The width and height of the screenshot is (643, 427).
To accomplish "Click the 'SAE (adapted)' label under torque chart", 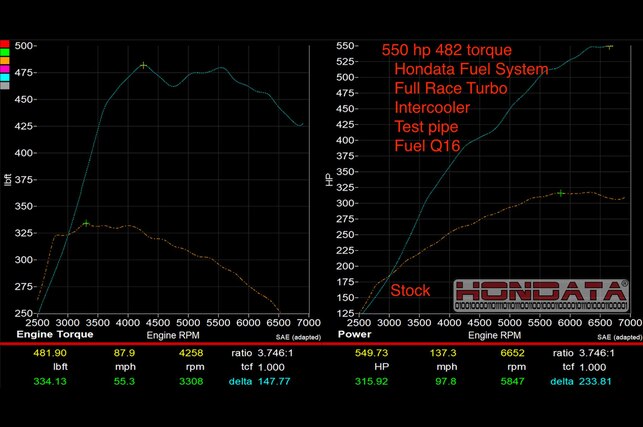I will (298, 337).
